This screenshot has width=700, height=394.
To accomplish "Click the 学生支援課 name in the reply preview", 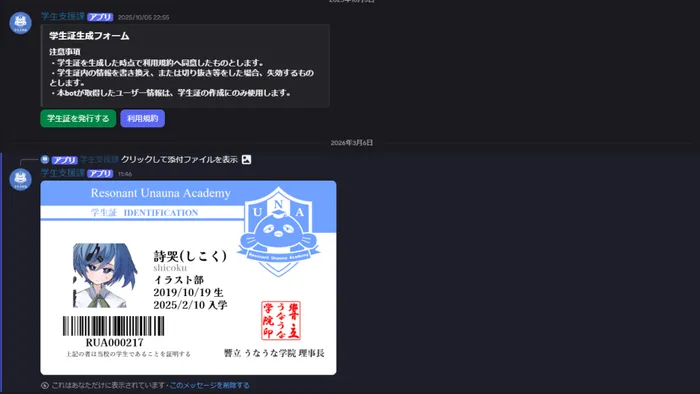I will (x=99, y=159).
